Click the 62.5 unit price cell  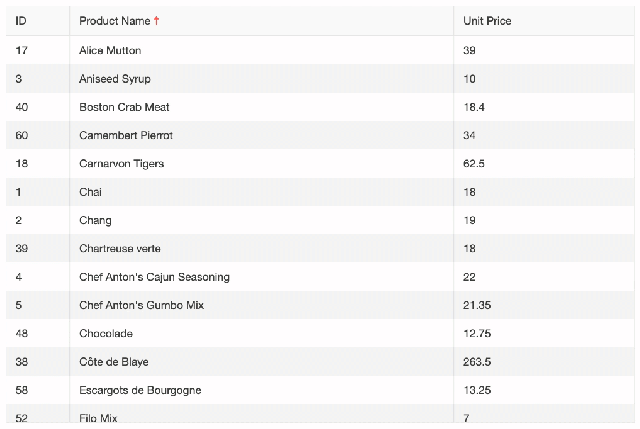coord(544,163)
